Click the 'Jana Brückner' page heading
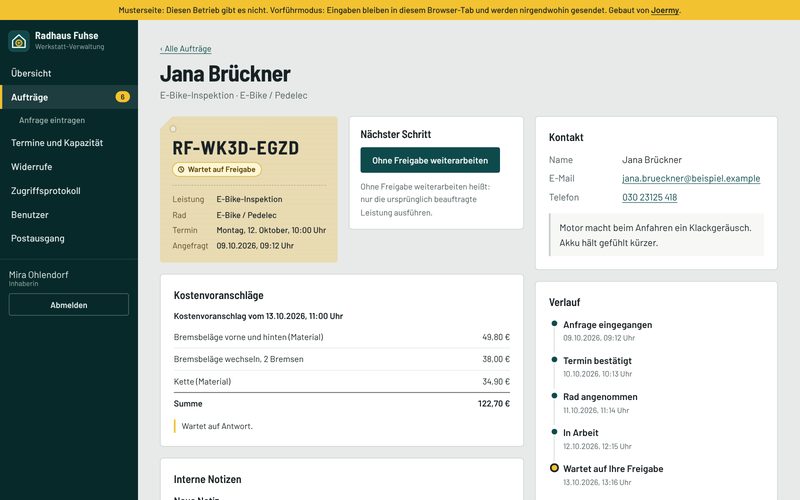This screenshot has height=500, width=800. coord(226,74)
